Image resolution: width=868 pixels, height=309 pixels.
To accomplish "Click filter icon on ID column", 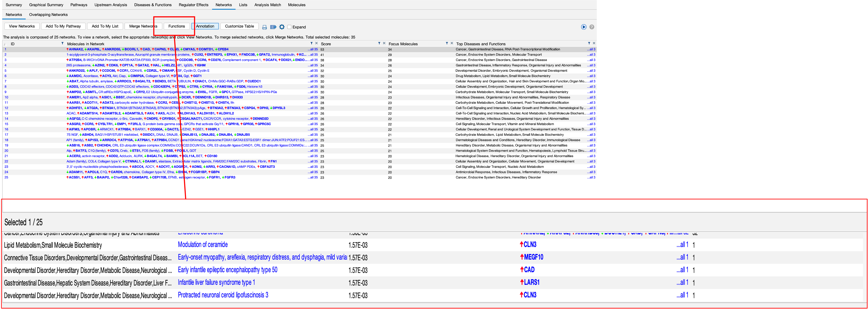I will click(x=62, y=44).
